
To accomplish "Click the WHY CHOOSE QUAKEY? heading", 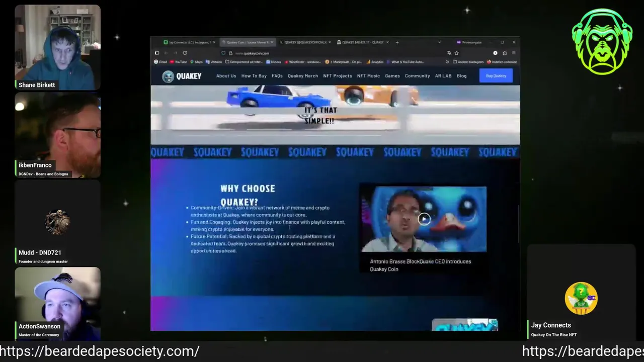I will (247, 195).
